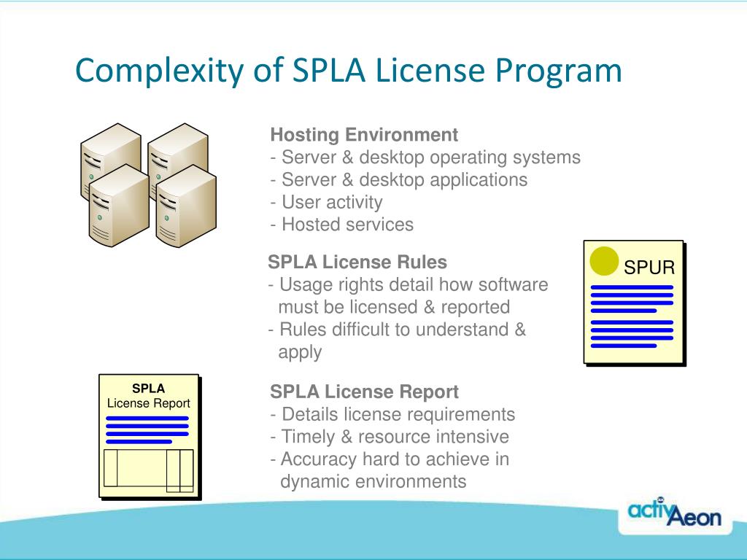Click the activAeon logo
The width and height of the screenshot is (747, 560).
(x=674, y=514)
